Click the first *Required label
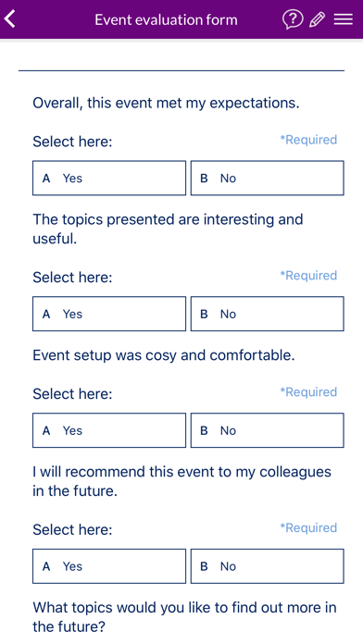The width and height of the screenshot is (363, 644). pyautogui.click(x=308, y=140)
